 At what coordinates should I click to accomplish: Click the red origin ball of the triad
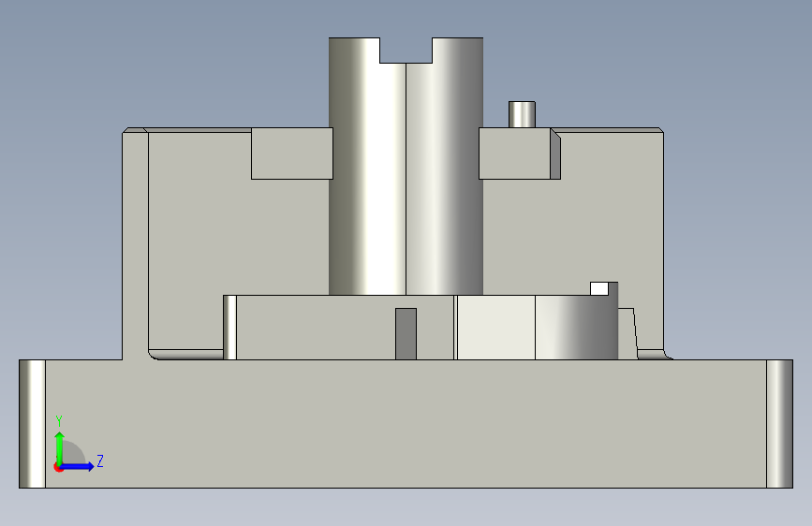tap(58, 467)
